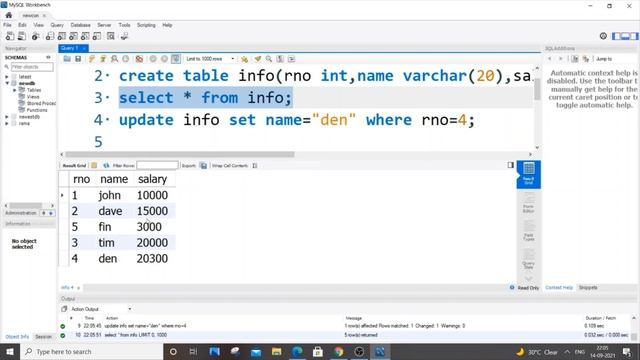Open the preferences gear icon at top right
The width and height of the screenshot is (640, 360).
tap(603, 36)
